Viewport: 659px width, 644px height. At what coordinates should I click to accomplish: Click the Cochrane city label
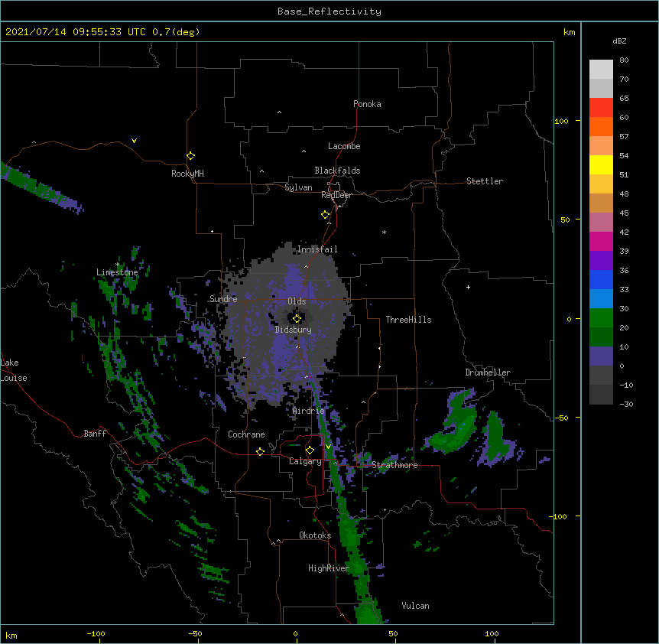click(x=246, y=434)
